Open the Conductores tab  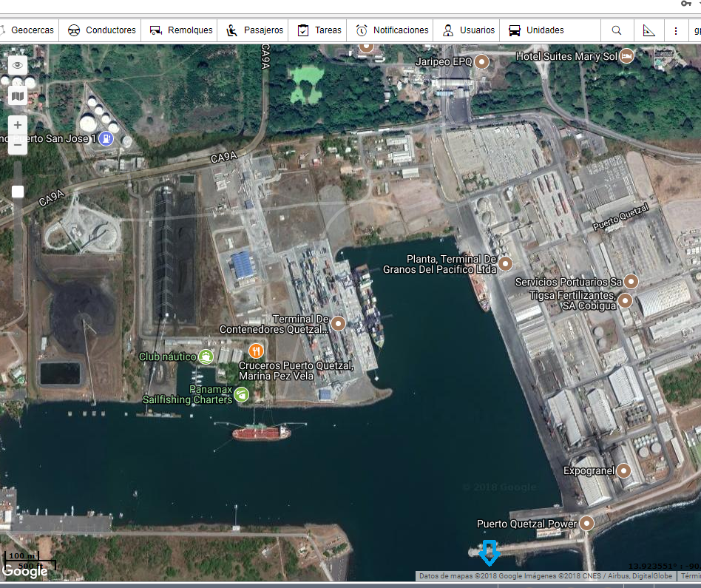click(102, 30)
